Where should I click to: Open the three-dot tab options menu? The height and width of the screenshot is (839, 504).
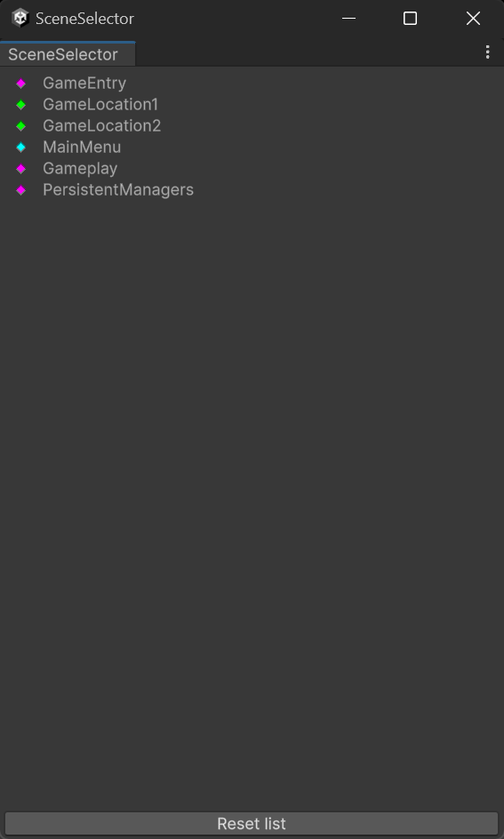[x=487, y=52]
